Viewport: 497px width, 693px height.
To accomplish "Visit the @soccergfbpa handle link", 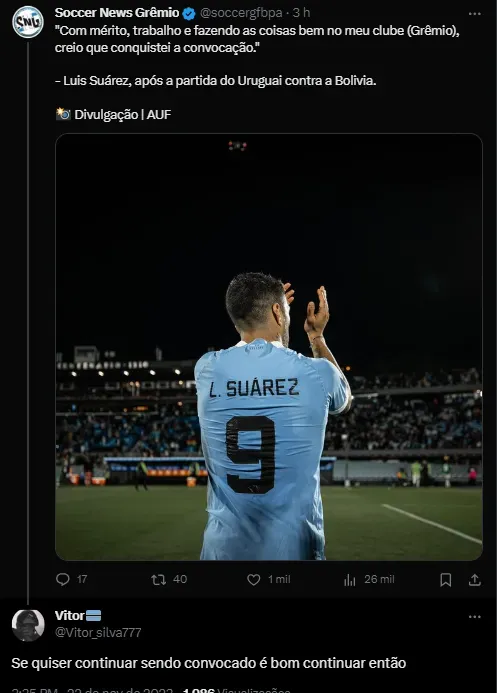I will tap(241, 13).
